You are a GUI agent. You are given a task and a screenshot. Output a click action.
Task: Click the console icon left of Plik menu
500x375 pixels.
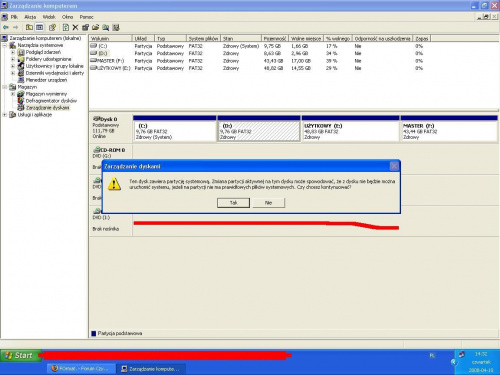pyautogui.click(x=5, y=17)
